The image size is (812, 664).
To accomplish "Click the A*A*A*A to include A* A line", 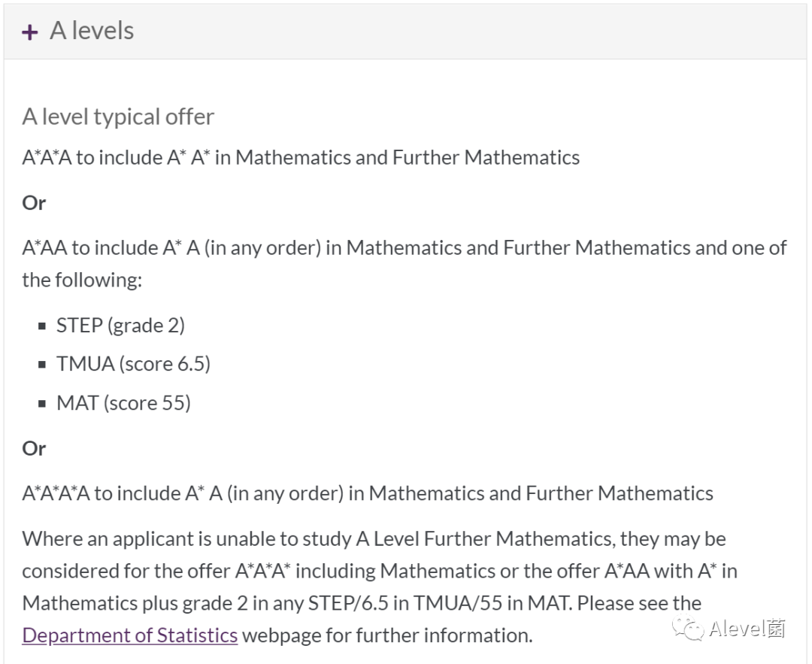I will click(x=368, y=493).
